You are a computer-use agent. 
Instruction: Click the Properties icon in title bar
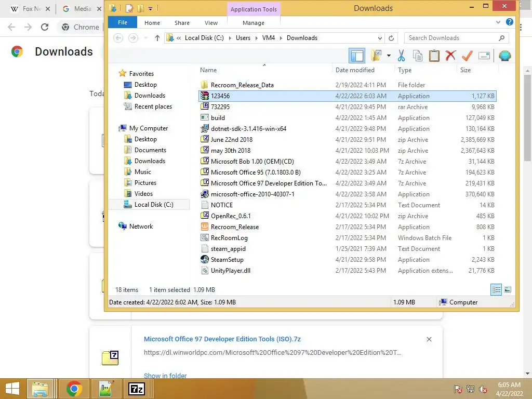pos(129,8)
